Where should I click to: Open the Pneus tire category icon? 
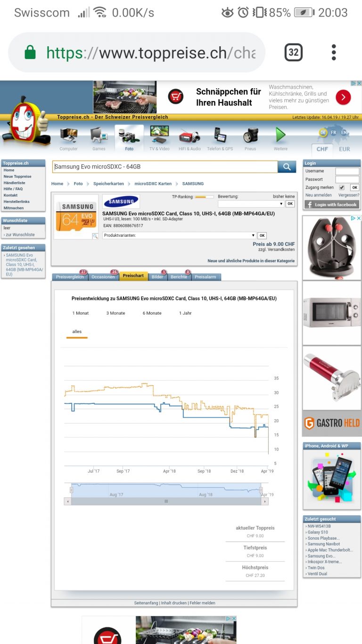click(250, 136)
